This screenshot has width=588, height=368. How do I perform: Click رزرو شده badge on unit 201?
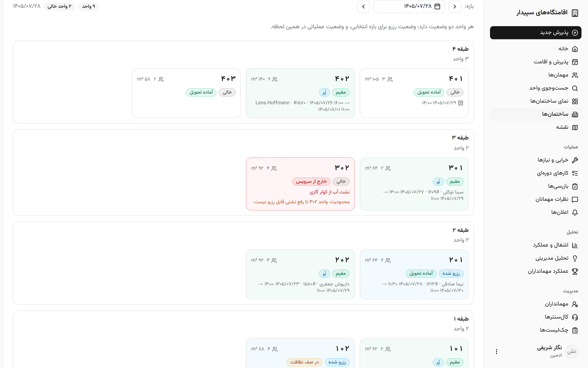pyautogui.click(x=451, y=273)
